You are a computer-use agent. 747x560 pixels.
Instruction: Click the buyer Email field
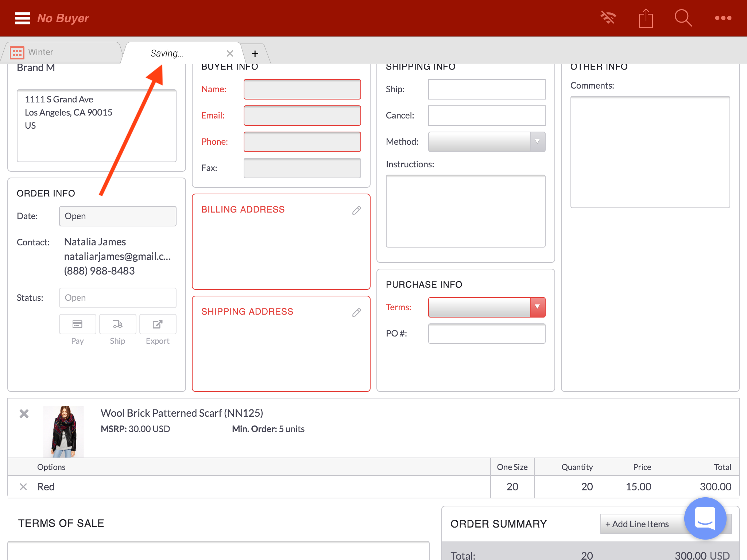pyautogui.click(x=302, y=115)
